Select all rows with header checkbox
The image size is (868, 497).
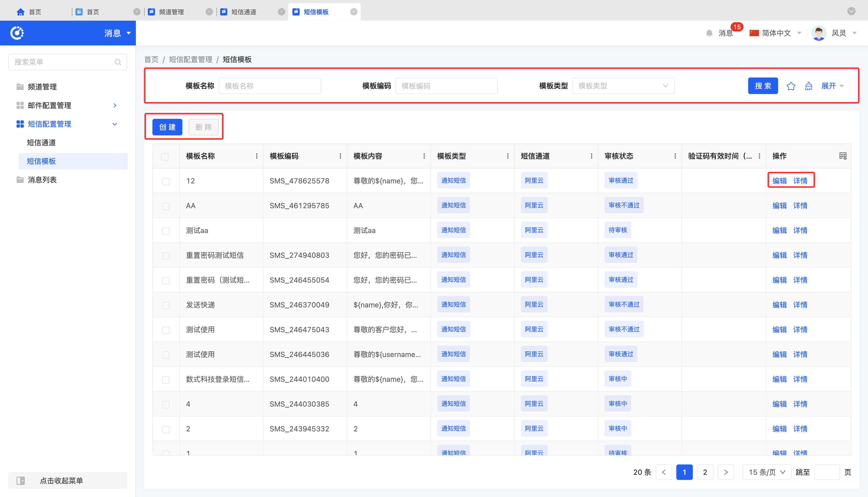click(165, 157)
